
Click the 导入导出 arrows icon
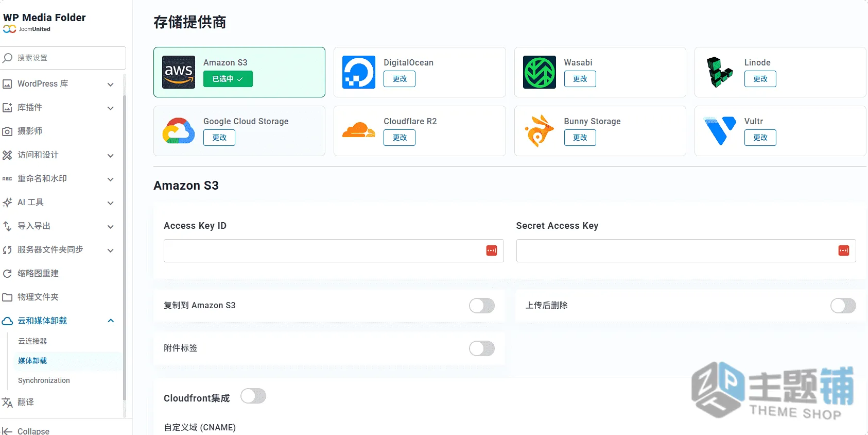7,226
